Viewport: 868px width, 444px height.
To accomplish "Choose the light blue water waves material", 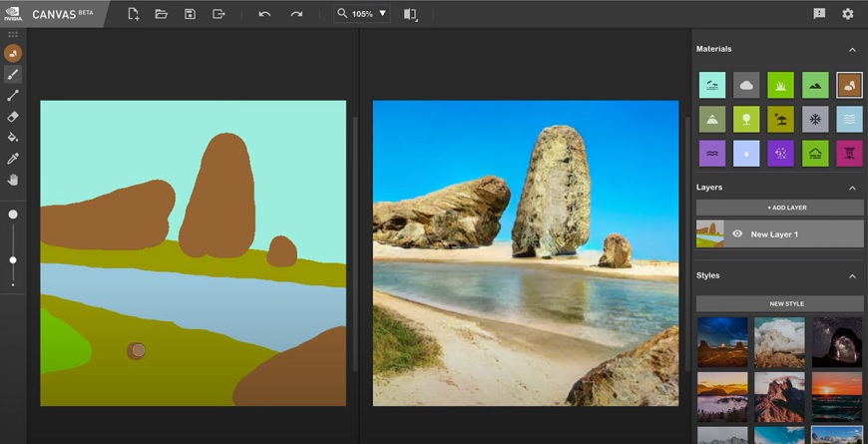I will [849, 119].
